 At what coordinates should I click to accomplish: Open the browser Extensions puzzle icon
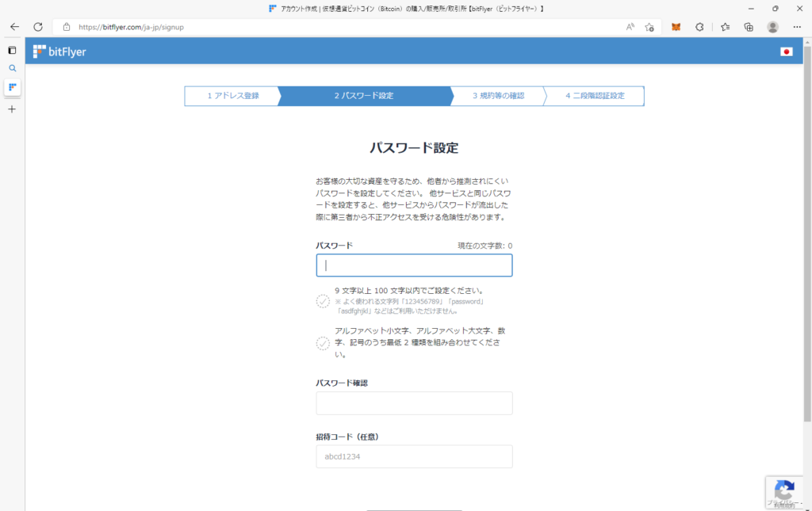click(x=699, y=26)
